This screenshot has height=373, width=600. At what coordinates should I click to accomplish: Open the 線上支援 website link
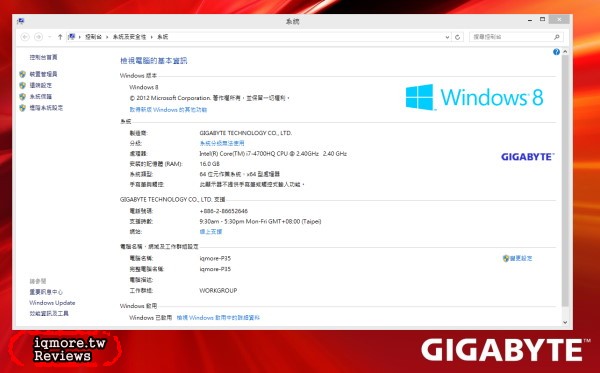[211, 231]
